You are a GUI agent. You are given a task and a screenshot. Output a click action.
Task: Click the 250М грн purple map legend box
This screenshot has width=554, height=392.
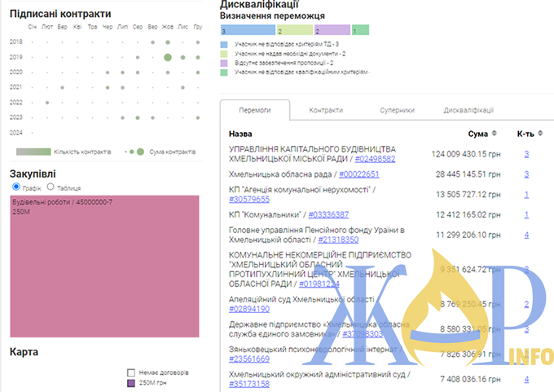click(x=131, y=383)
